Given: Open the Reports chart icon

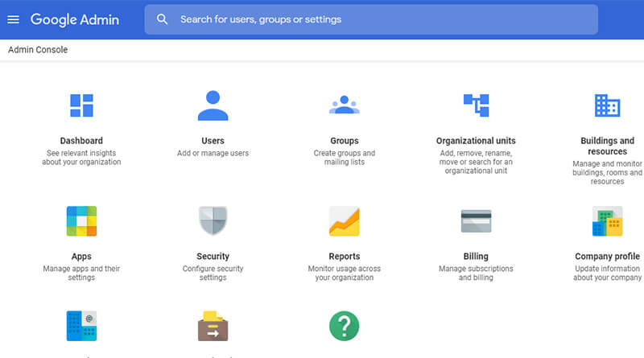Looking at the screenshot, I should [x=345, y=221].
